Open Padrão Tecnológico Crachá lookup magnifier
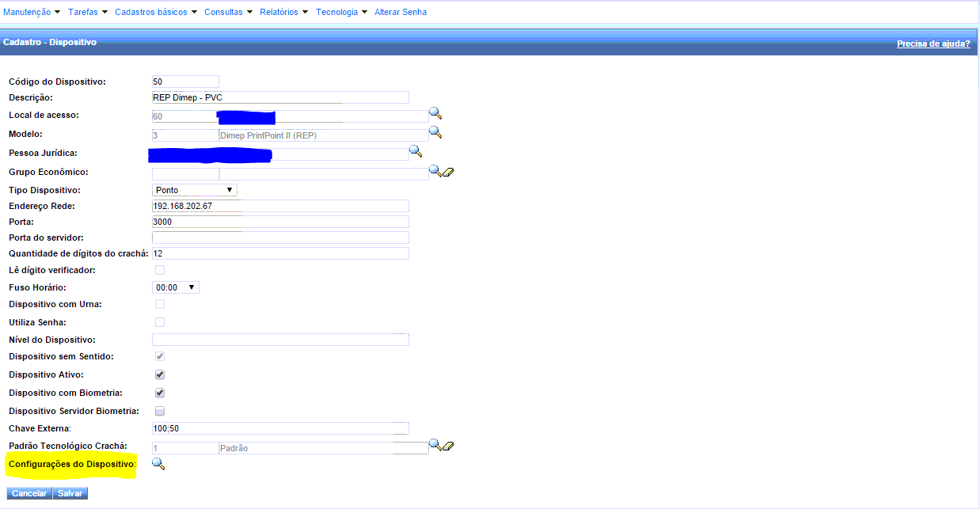This screenshot has height=513, width=980. pos(434,446)
